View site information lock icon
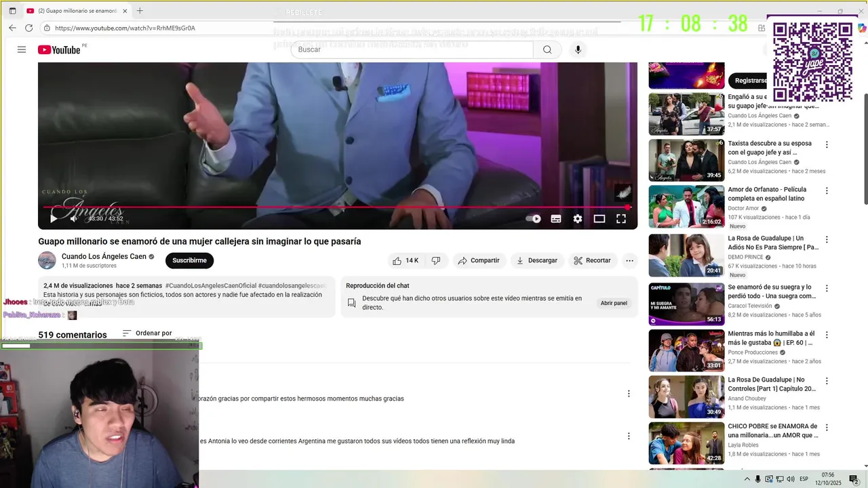 point(47,28)
